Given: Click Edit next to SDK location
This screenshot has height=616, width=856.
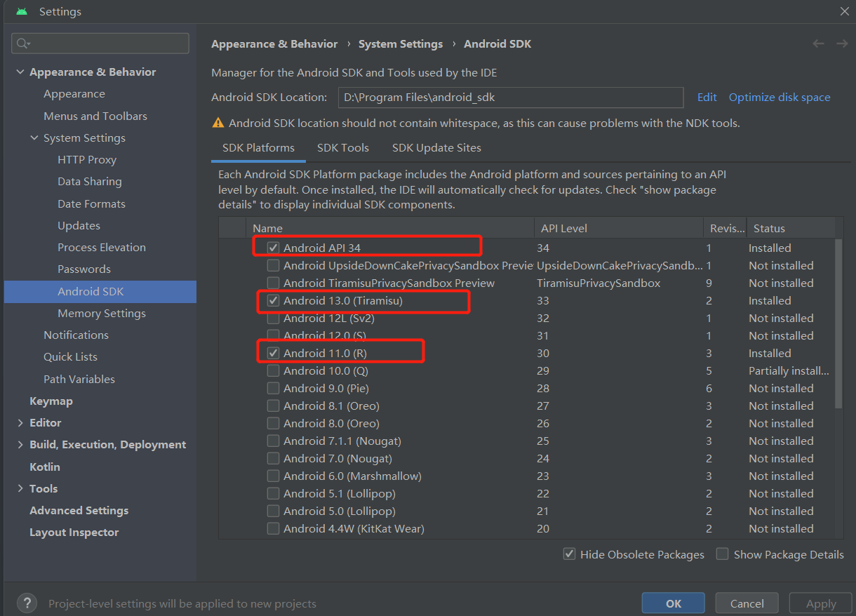Looking at the screenshot, I should [707, 98].
